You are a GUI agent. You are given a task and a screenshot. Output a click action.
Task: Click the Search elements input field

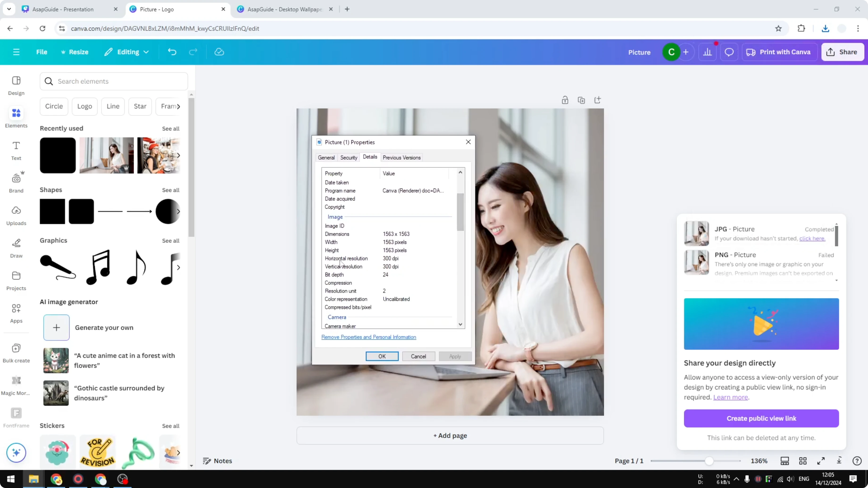click(114, 81)
